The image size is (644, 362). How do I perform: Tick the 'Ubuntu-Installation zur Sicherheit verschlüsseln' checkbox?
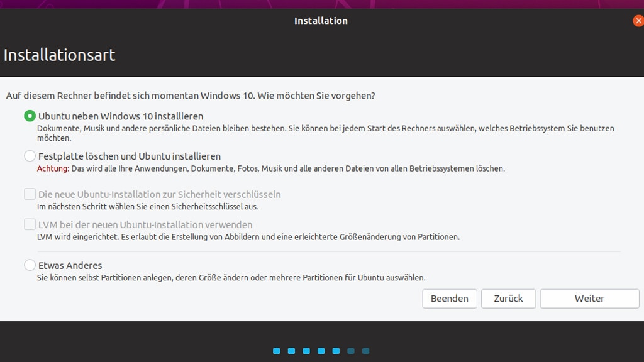pos(30,194)
